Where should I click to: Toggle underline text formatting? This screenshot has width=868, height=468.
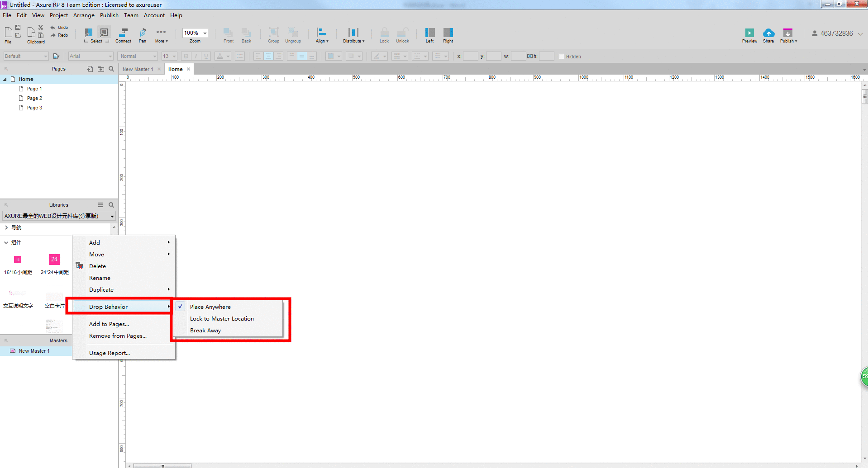click(x=206, y=56)
